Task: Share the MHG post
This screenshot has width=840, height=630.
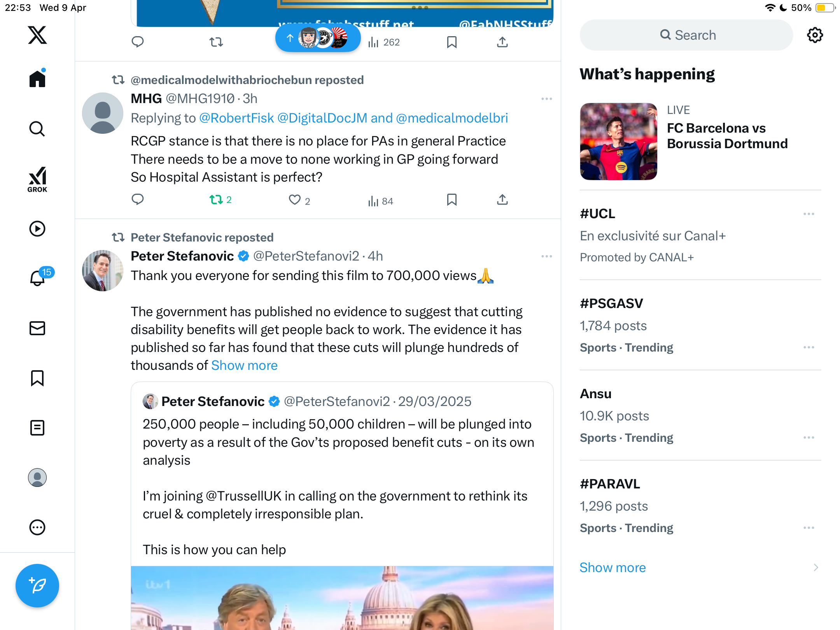Action: [x=502, y=200]
